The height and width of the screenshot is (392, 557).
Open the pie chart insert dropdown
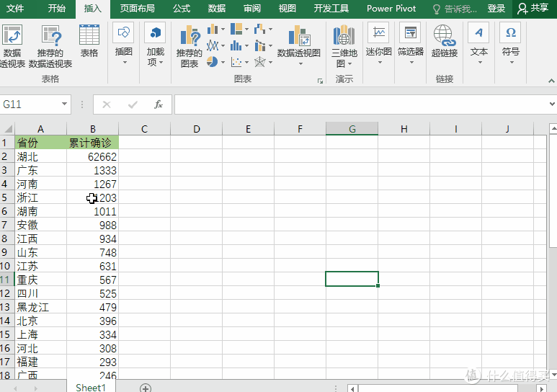(215, 63)
